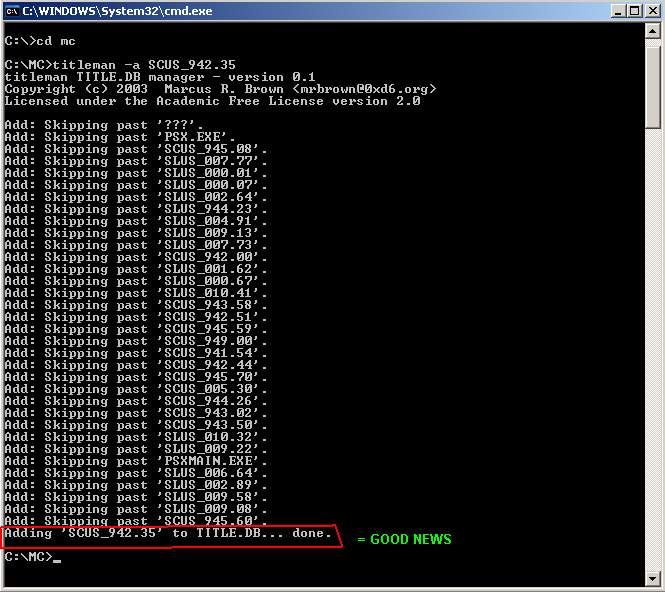Click the Skipping past 'SCUS_943.50' line
Viewport: 665px width, 592px height.
coord(136,425)
